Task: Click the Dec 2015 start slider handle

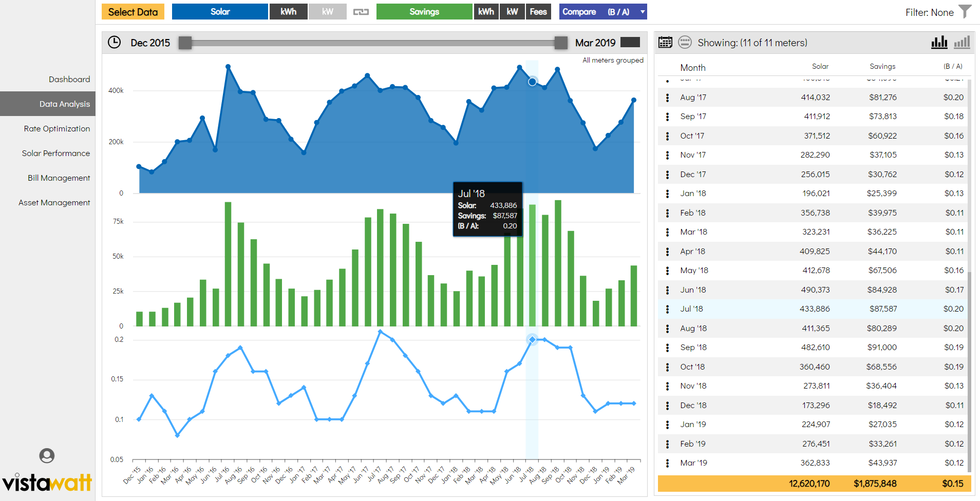Action: click(185, 43)
